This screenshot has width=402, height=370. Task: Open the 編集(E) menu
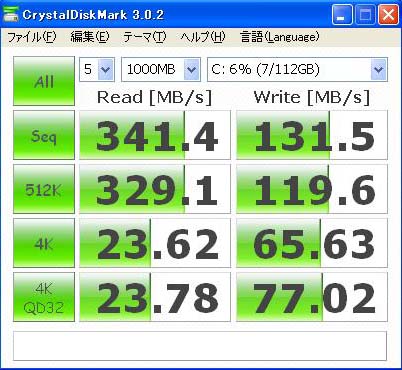[90, 37]
